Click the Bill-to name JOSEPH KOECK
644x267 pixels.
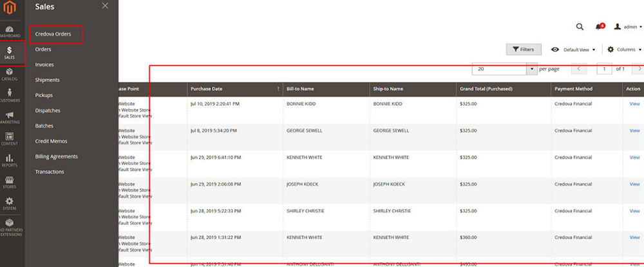point(302,184)
